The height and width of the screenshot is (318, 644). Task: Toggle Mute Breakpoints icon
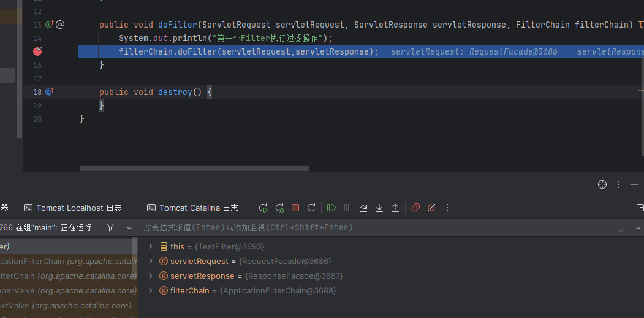(431, 208)
